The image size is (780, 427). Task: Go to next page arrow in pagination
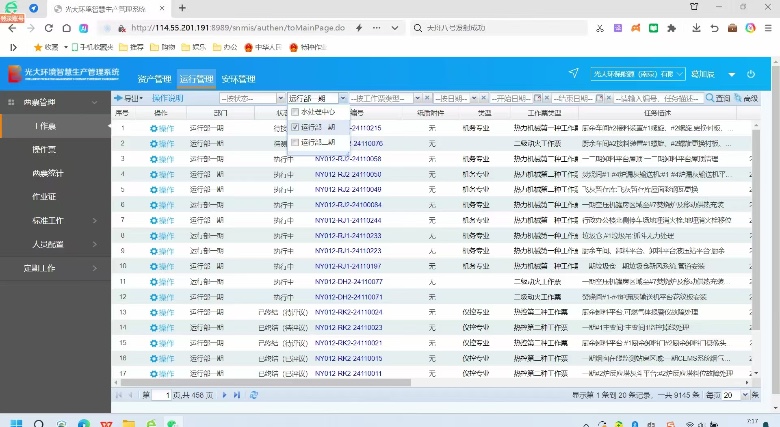click(x=224, y=395)
